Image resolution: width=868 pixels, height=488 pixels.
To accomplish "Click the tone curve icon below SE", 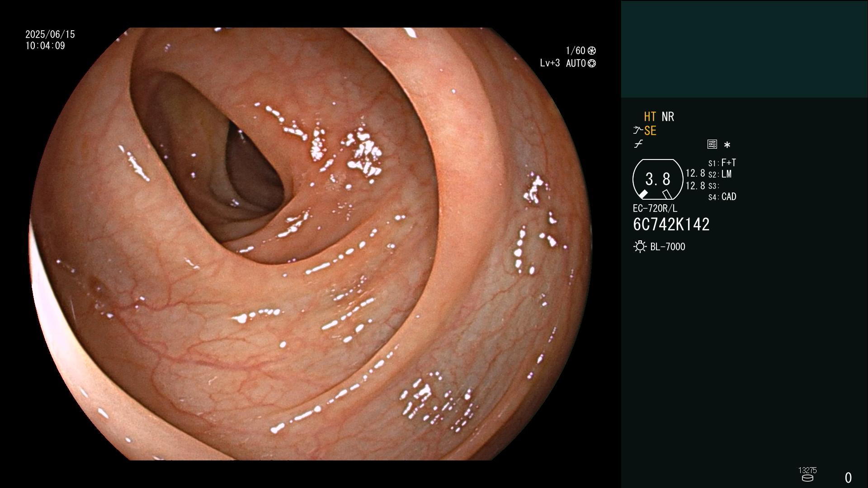I will 638,144.
